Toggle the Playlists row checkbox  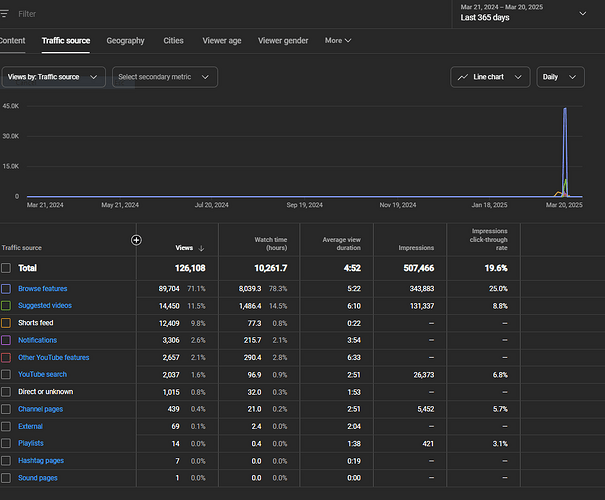(6, 443)
